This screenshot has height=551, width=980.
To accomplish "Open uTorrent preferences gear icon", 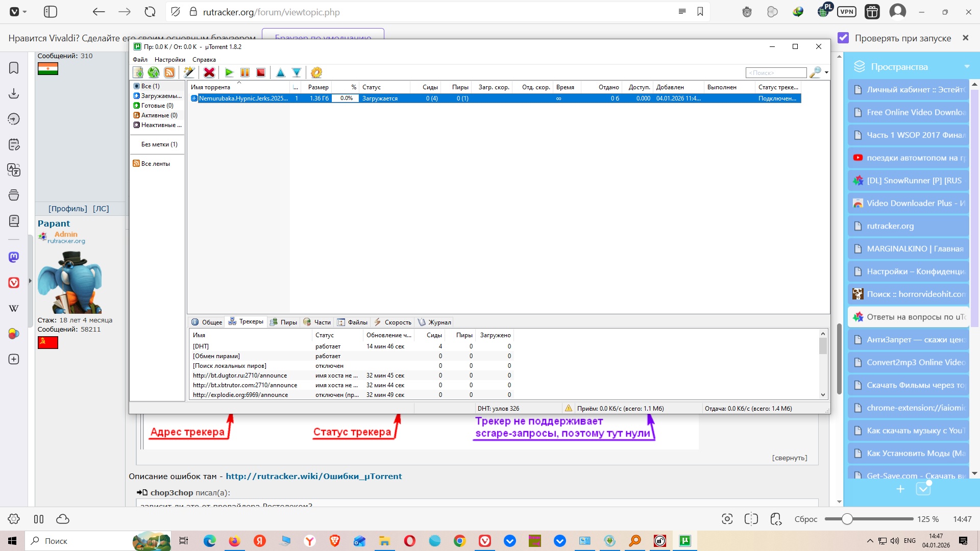I will tap(316, 72).
